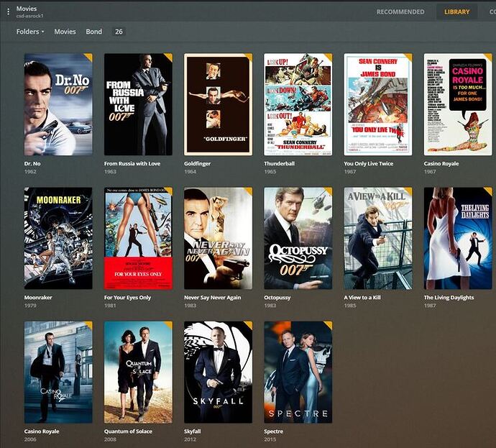Screen dimensions: 496x448
Task: Click the Moonraker title text
Action: [x=38, y=298]
